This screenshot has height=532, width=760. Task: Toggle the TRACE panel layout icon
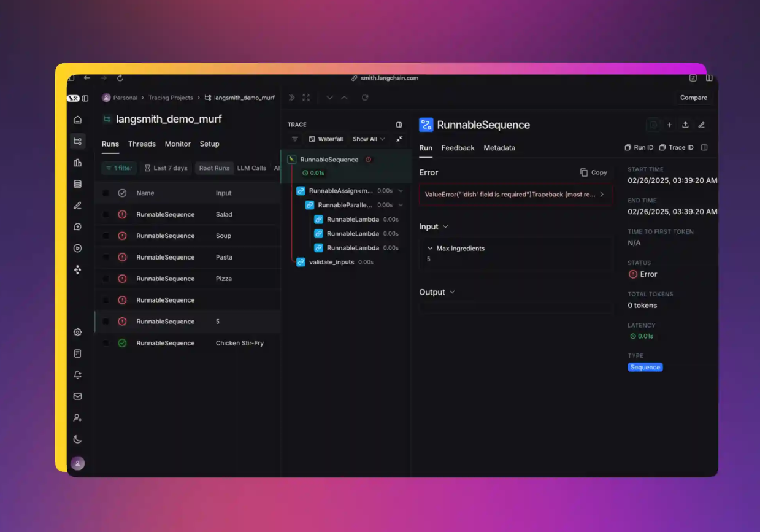point(399,125)
